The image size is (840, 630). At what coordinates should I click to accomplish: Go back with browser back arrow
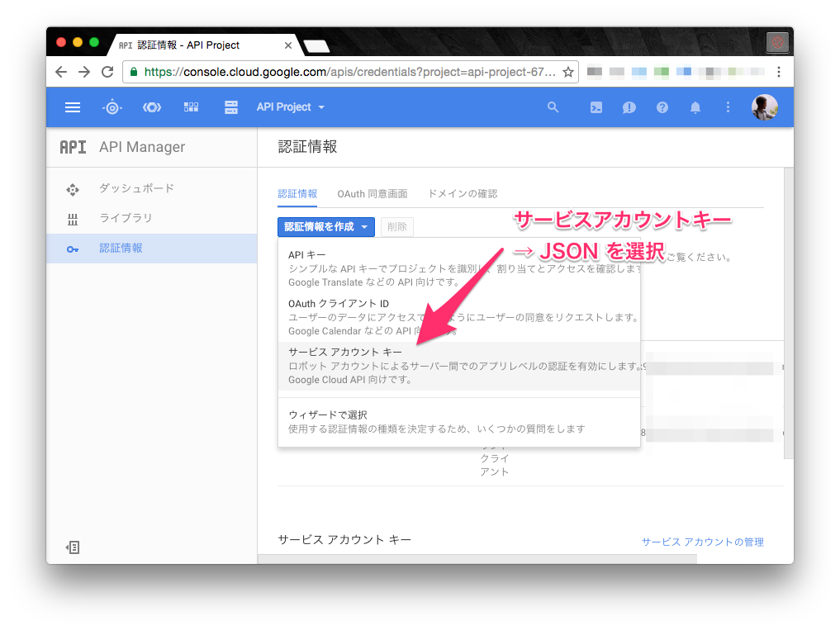(61, 72)
